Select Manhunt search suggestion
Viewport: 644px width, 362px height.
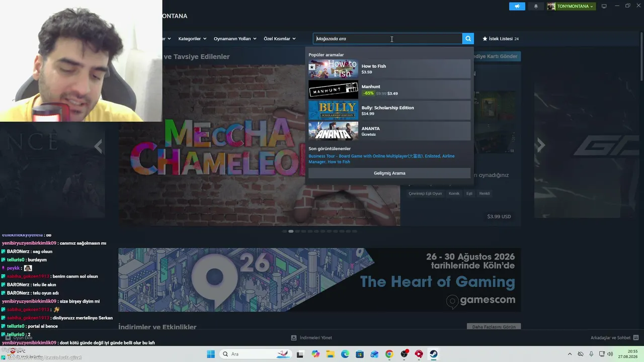(x=389, y=89)
